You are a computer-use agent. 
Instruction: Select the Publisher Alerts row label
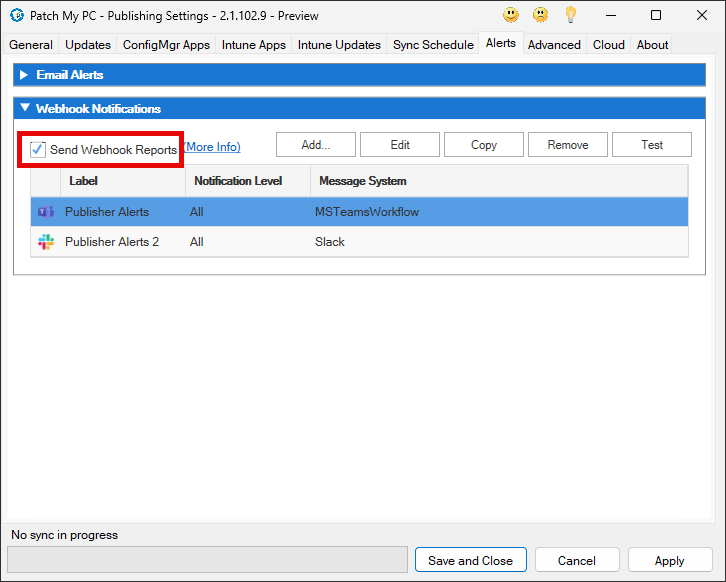pyautogui.click(x=107, y=212)
